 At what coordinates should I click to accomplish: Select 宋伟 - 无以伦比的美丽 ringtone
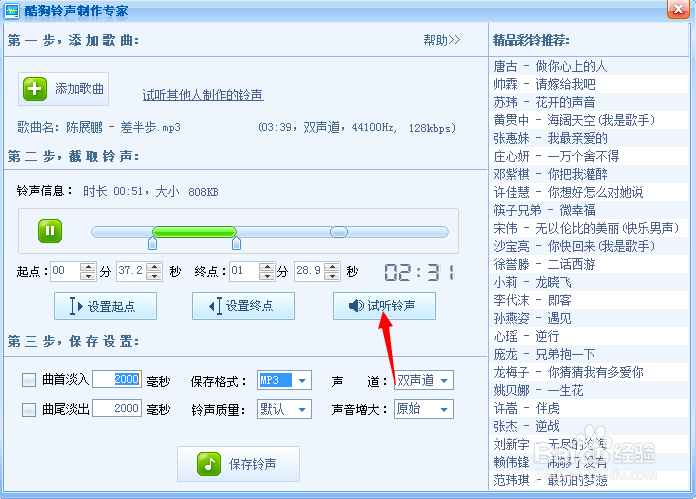tap(588, 228)
